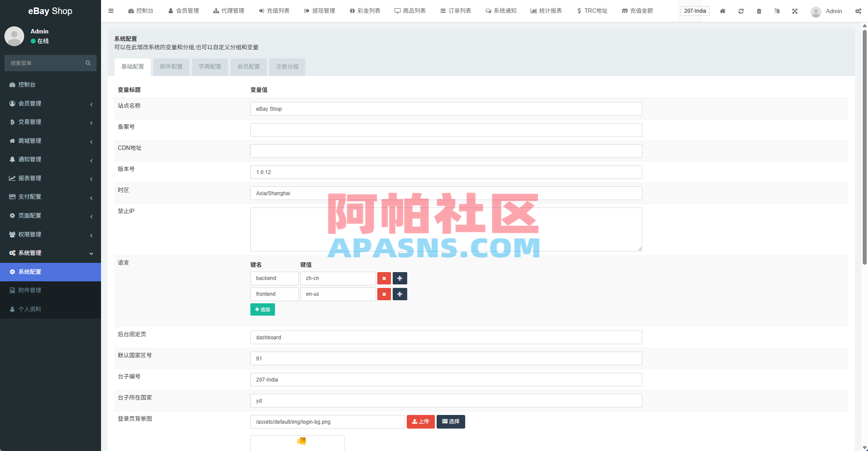868x451 pixels.
Task: Click the home icon in top bar
Action: [723, 11]
